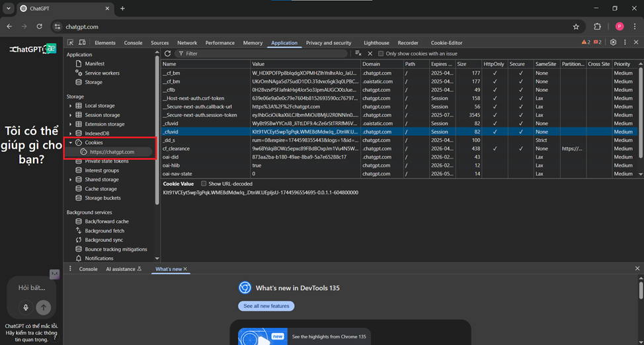Screen dimensions: 644x345
Task: Refresh the cookies table
Action: (167, 54)
